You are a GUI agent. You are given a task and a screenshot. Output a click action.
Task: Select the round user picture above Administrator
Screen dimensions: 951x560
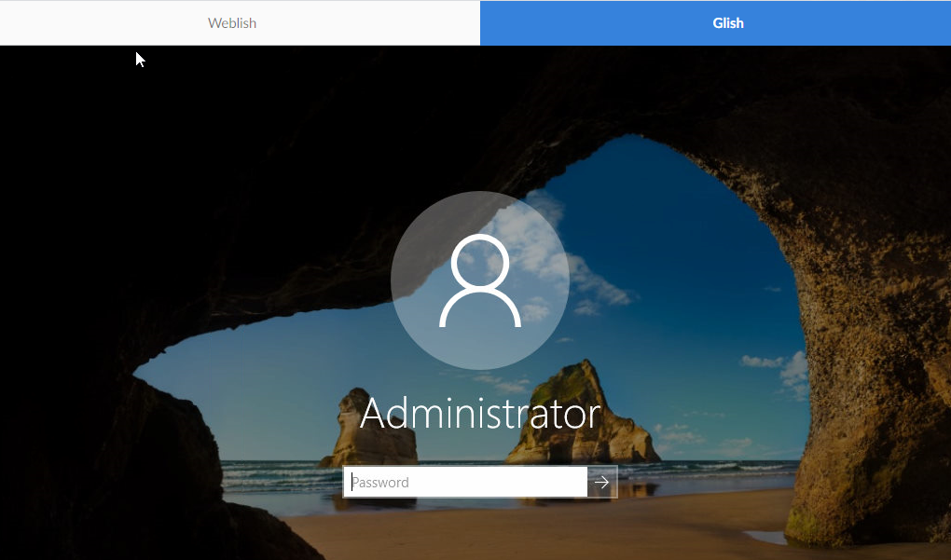479,280
